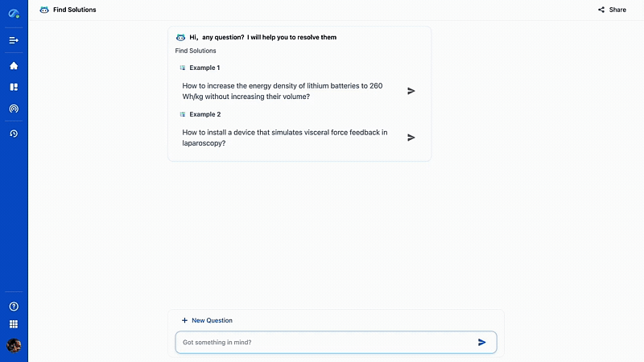Open the apps grid icon
644x362 pixels.
14,324
